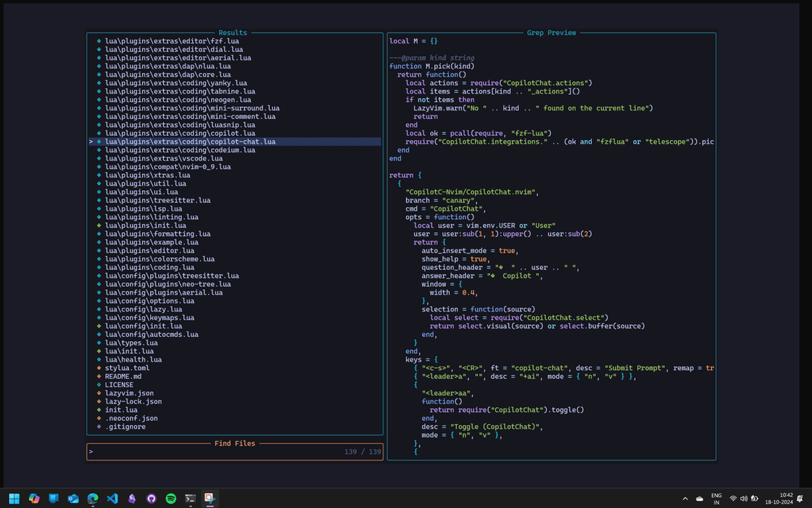812x508 pixels.
Task: Select lua\plugins\extras\coding\copilot.lua in results
Action: [x=180, y=134]
